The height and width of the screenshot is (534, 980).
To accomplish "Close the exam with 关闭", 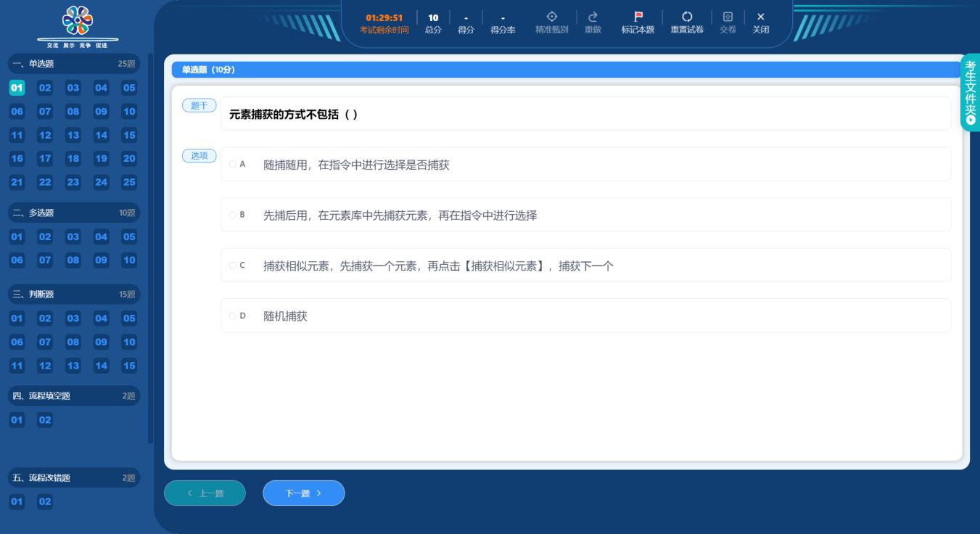I will click(761, 22).
